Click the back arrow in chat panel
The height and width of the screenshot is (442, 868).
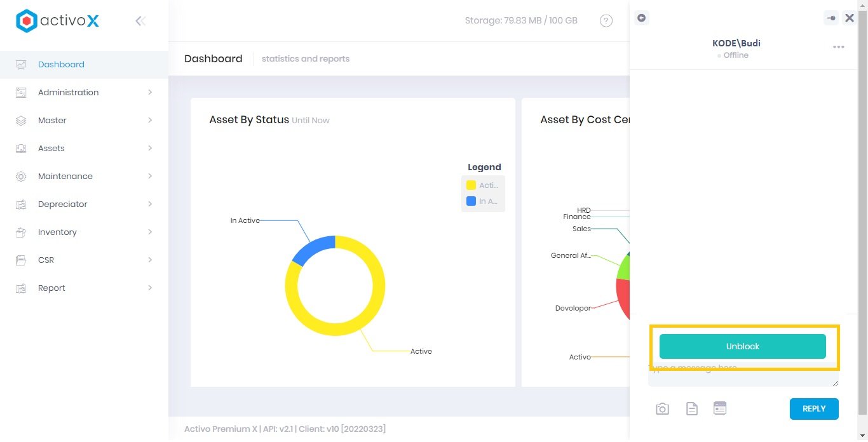coord(641,18)
